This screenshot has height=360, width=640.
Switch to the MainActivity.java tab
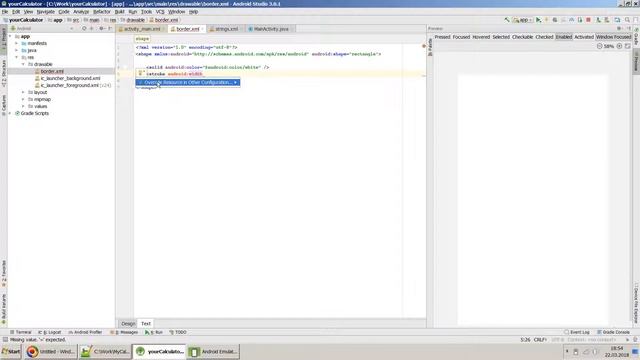coord(271,29)
